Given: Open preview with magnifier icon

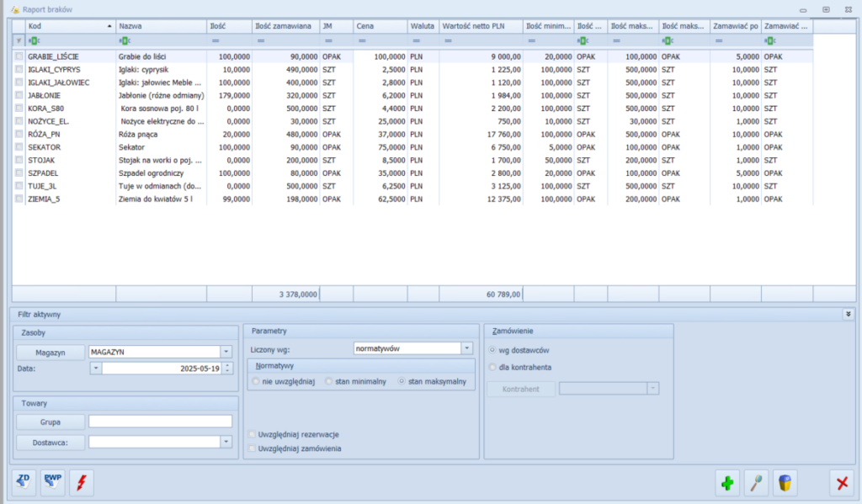Looking at the screenshot, I should (x=757, y=483).
